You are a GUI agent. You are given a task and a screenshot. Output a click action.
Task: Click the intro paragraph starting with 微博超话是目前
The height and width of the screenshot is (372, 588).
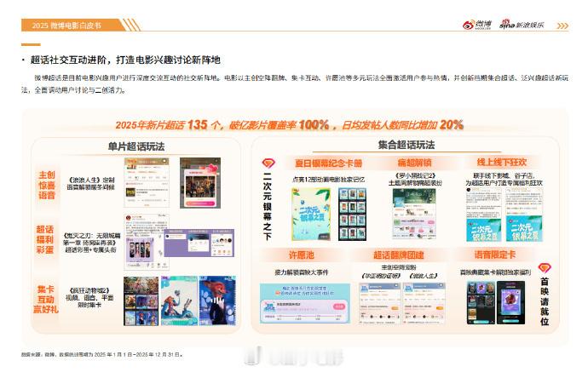[x=295, y=84]
